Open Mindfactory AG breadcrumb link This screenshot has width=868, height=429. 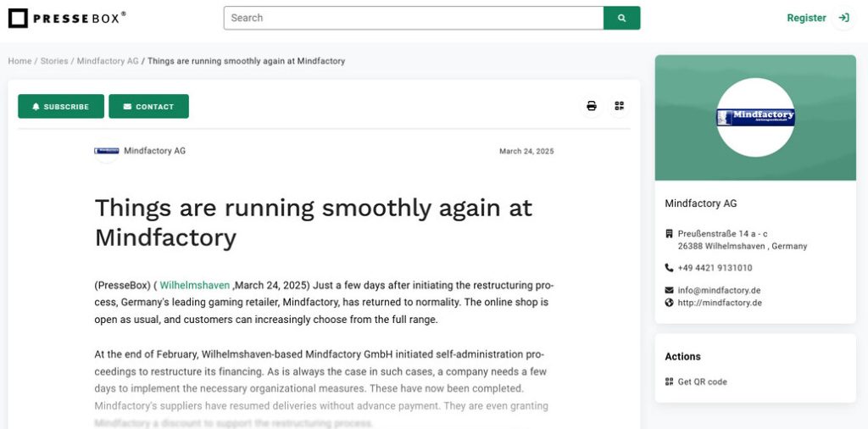click(108, 61)
